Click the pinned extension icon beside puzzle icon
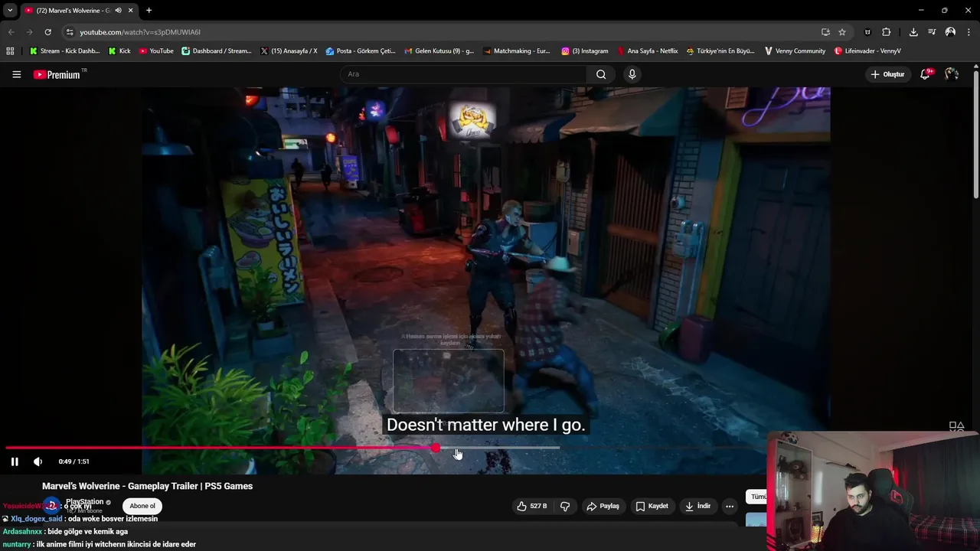The image size is (980, 551). click(x=867, y=32)
